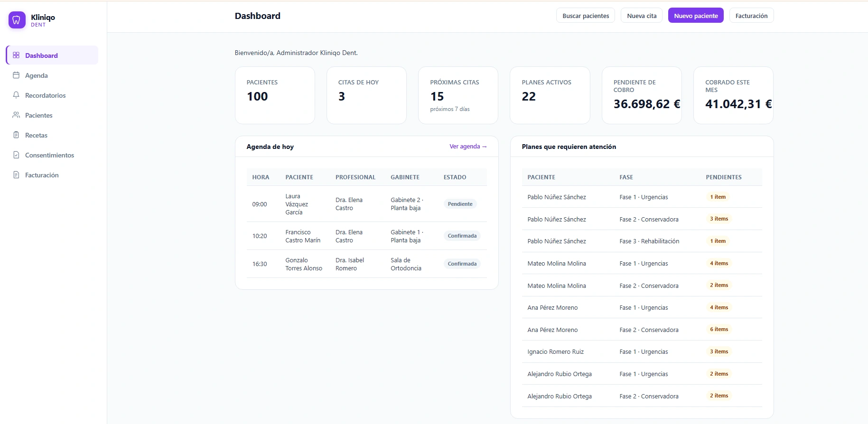Click Ignacio Romero Ruiz in plans table
Screen dimensions: 868x424
555,352
